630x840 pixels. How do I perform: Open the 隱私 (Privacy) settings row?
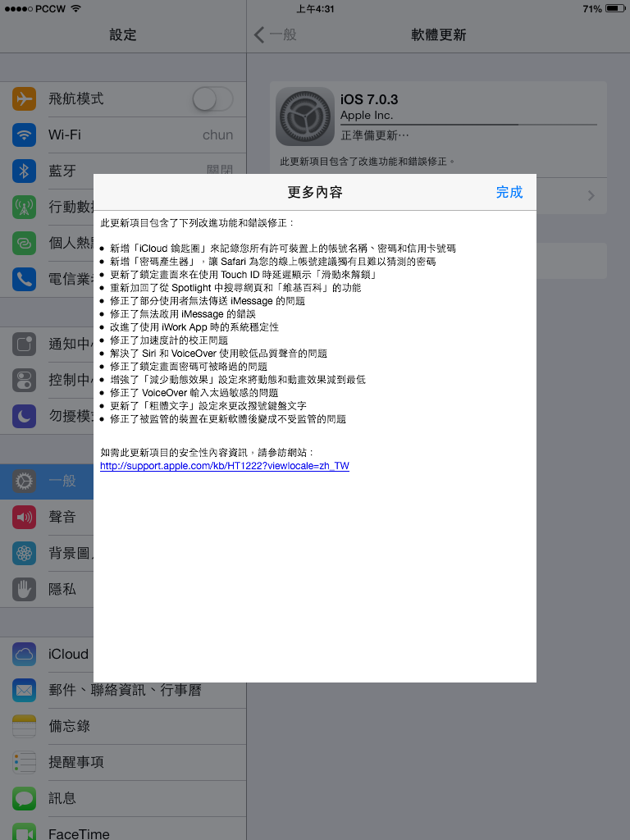pos(47,589)
